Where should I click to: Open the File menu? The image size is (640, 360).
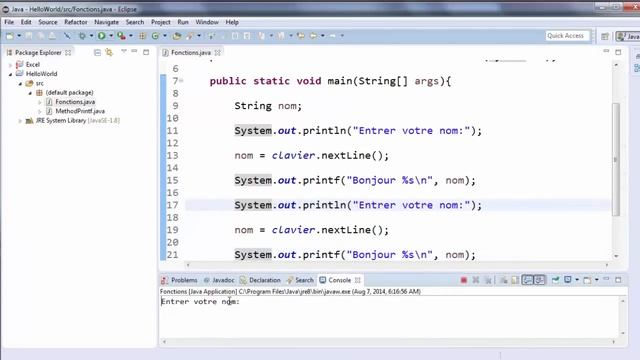(x=9, y=22)
